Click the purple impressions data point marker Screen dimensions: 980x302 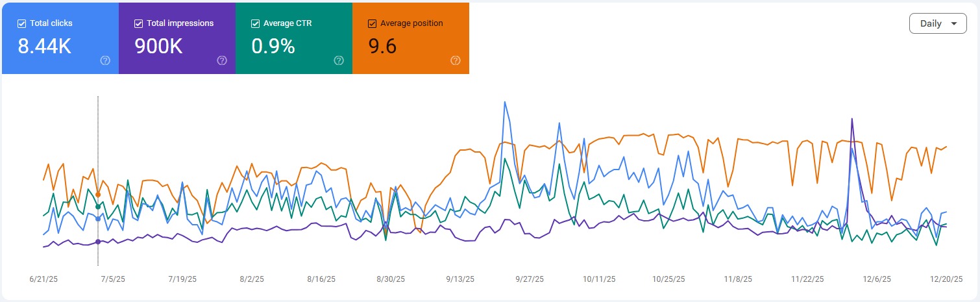pyautogui.click(x=98, y=242)
